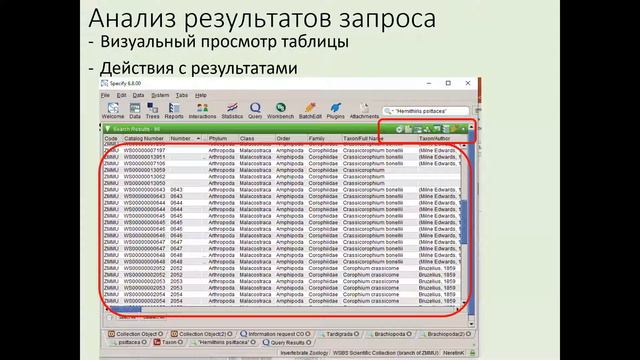The width and height of the screenshot is (640, 360).
Task: Sort by the Catalog Number column header
Action: point(146,139)
